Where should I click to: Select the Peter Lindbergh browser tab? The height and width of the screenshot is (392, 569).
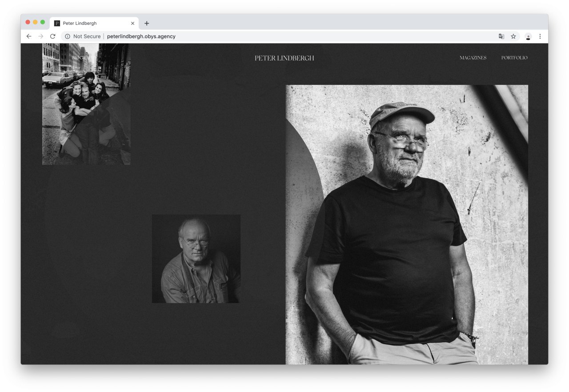94,23
